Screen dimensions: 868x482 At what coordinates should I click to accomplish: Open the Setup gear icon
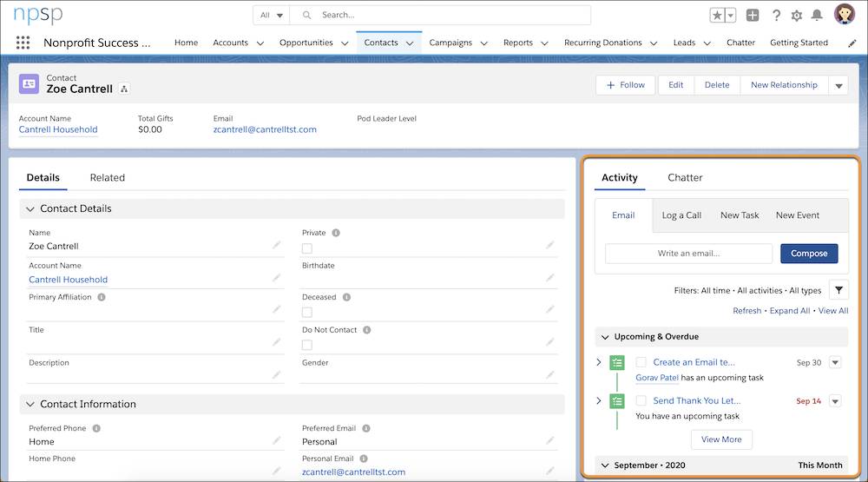click(x=797, y=16)
